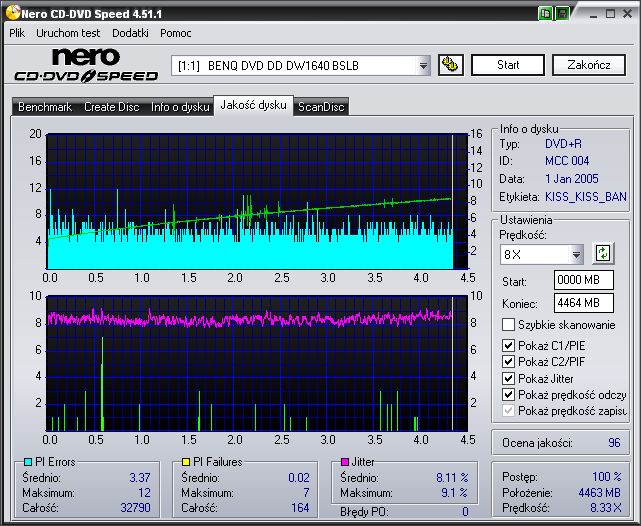
Task: Open the Pomoc menu
Action: pyautogui.click(x=175, y=33)
